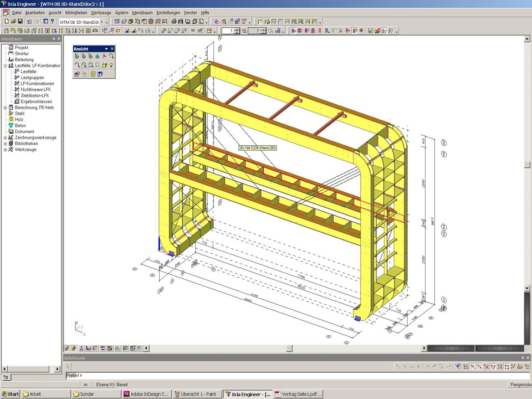Screen dimensions: 532x399
Task: Open the Ansicht palette options arrow
Action: click(x=106, y=49)
